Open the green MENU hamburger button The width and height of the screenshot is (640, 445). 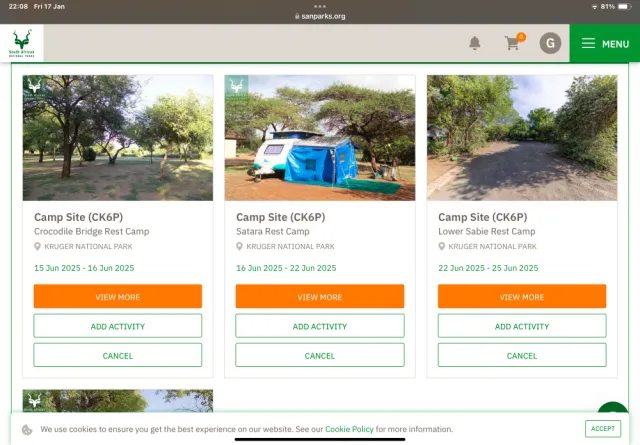pos(605,43)
